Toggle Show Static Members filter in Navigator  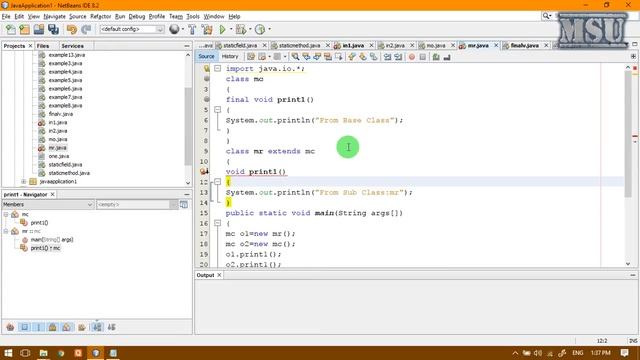click(x=39, y=327)
